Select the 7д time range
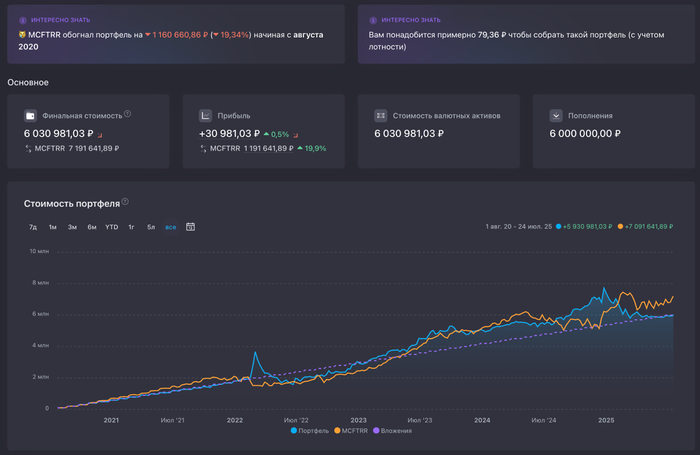This screenshot has height=455, width=700. pos(33,227)
